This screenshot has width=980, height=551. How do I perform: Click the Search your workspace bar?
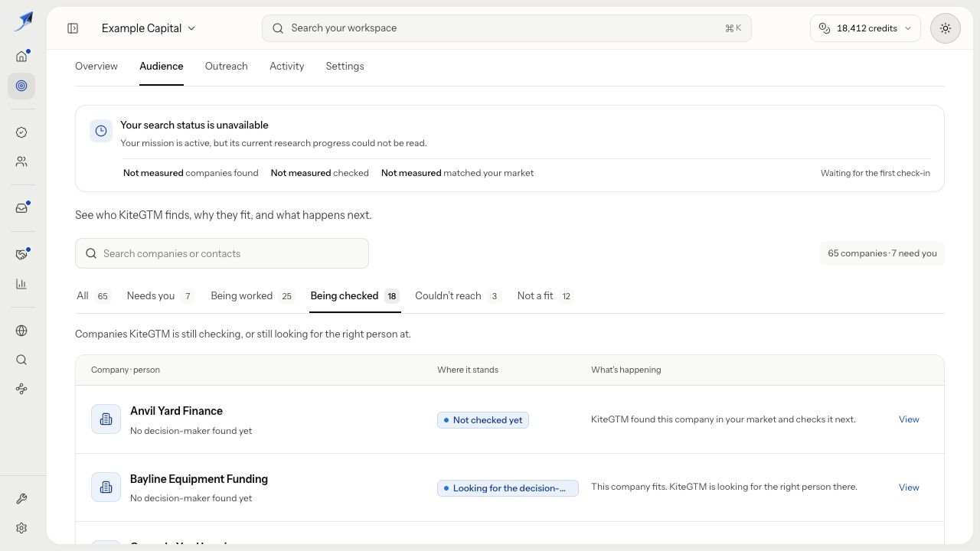507,28
